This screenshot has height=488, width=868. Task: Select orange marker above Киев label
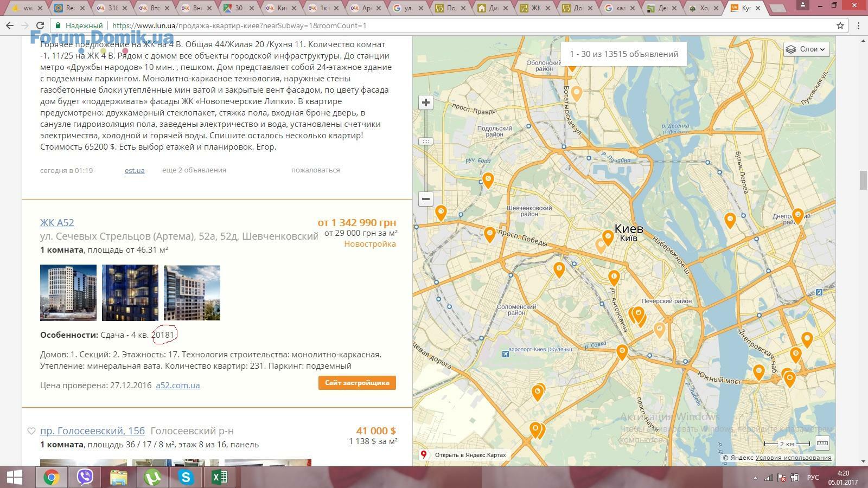coord(608,237)
